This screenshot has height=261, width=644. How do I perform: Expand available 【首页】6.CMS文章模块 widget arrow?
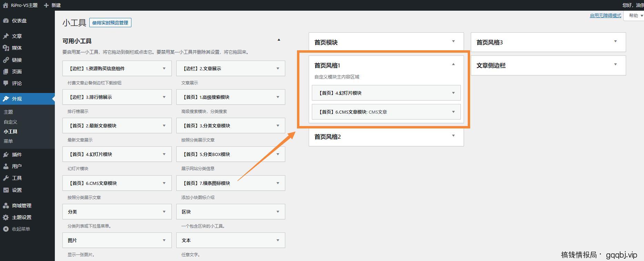[164, 183]
